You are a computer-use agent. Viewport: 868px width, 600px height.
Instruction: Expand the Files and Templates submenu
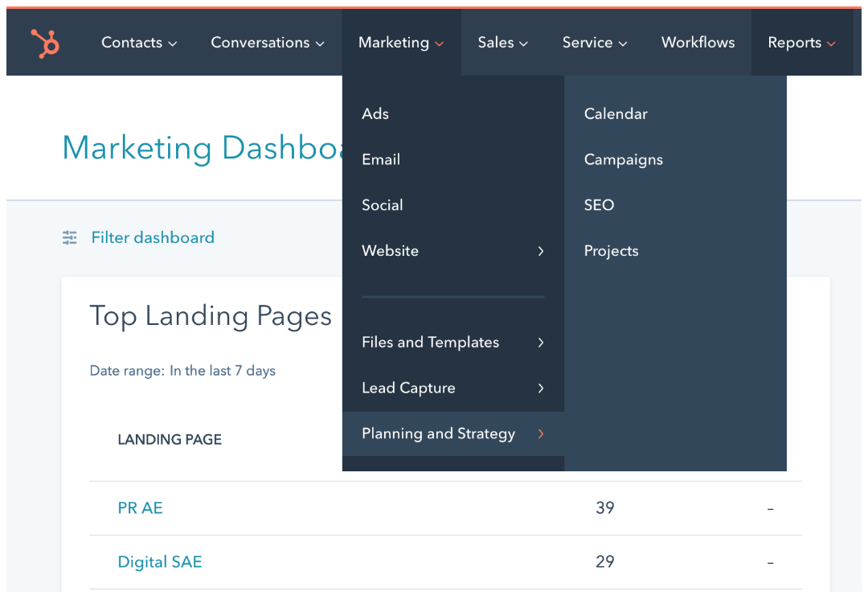542,342
